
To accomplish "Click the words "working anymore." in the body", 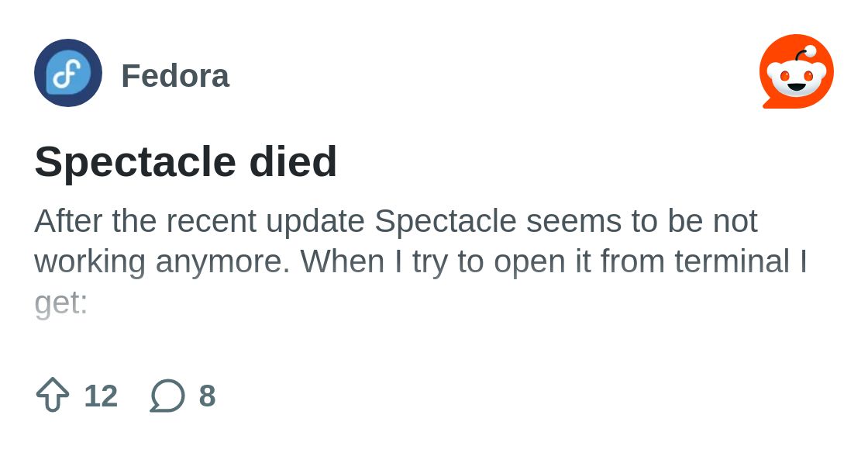I will pos(162,261).
